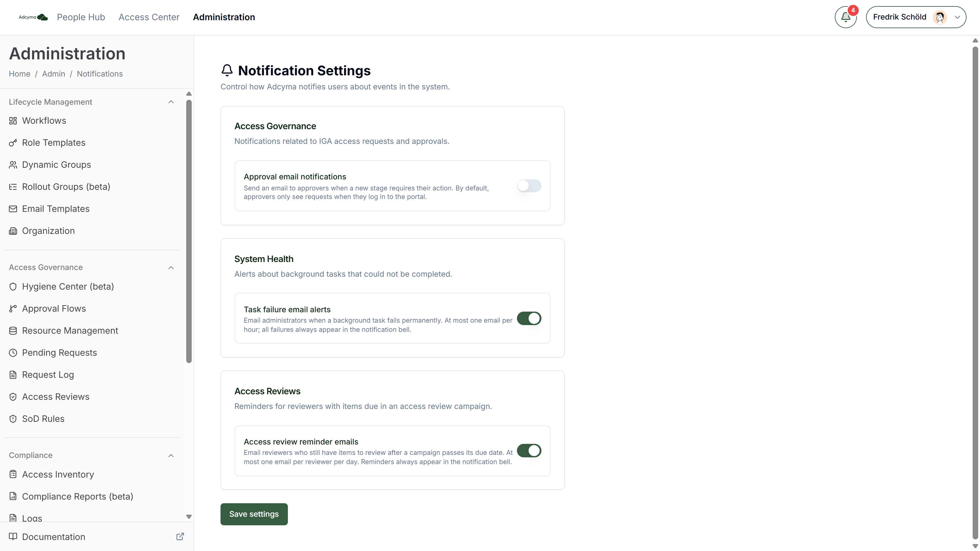This screenshot has width=980, height=551.
Task: Collapse the Lifecycle Management section
Action: (171, 102)
